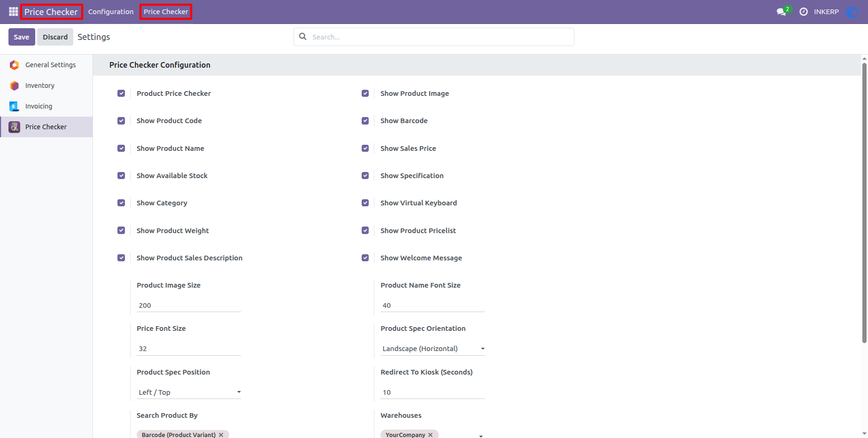Uncheck the Show Barcode checkbox

[x=365, y=121]
